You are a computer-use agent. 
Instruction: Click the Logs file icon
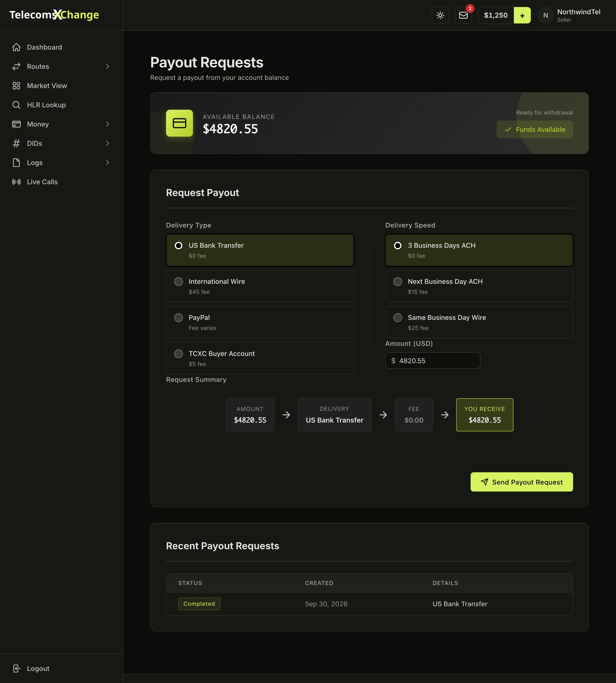[16, 162]
